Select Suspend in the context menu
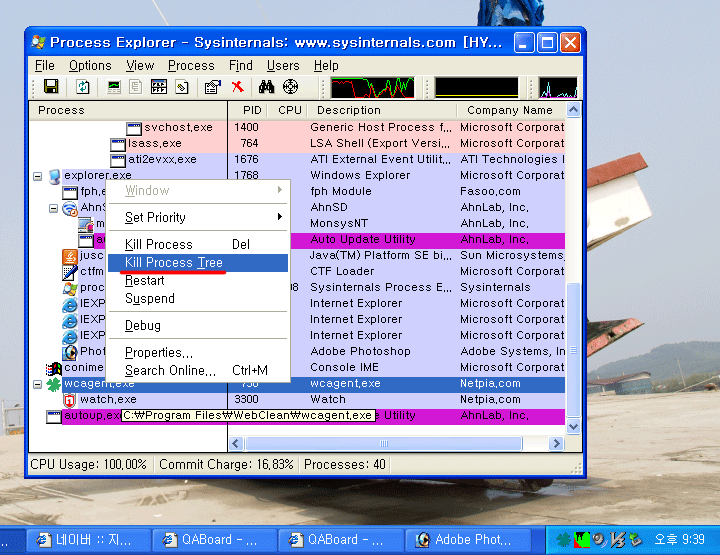This screenshot has height=555, width=720. [198, 298]
